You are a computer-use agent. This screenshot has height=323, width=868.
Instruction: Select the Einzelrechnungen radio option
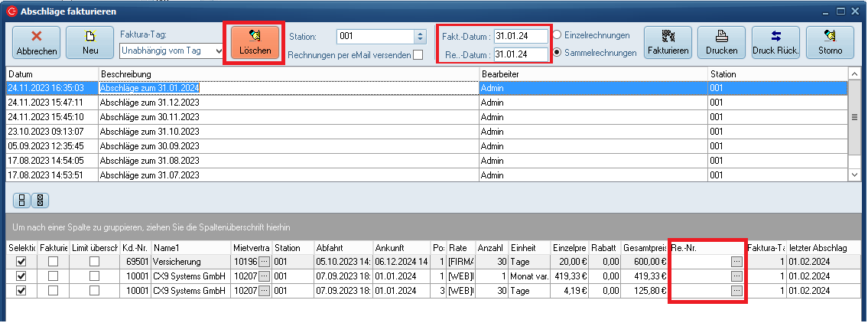click(x=558, y=35)
